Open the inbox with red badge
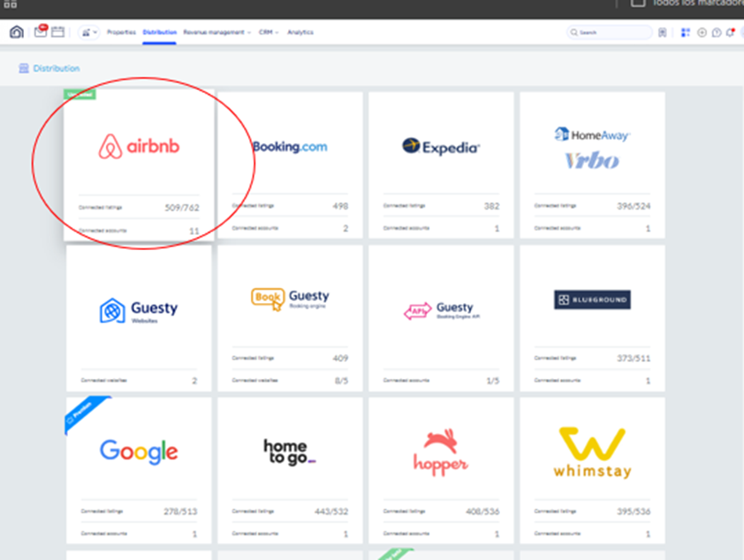This screenshot has width=744, height=560. pos(41,31)
